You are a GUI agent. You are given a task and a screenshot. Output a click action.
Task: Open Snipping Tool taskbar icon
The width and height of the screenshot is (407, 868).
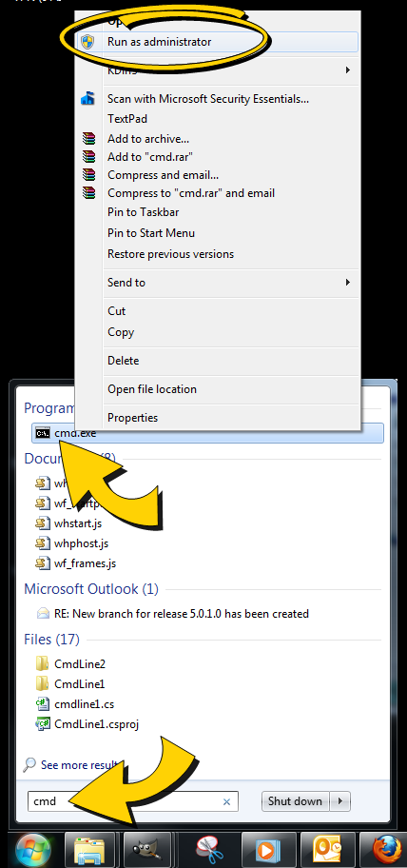pos(209,850)
